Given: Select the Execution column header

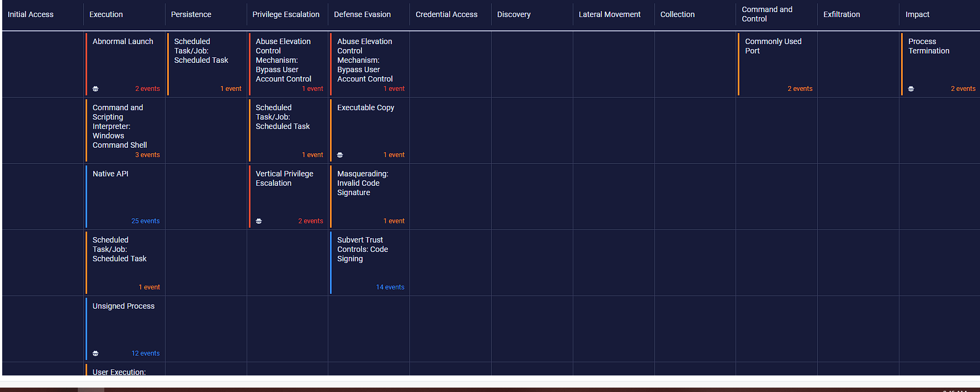Looking at the screenshot, I should click(106, 14).
